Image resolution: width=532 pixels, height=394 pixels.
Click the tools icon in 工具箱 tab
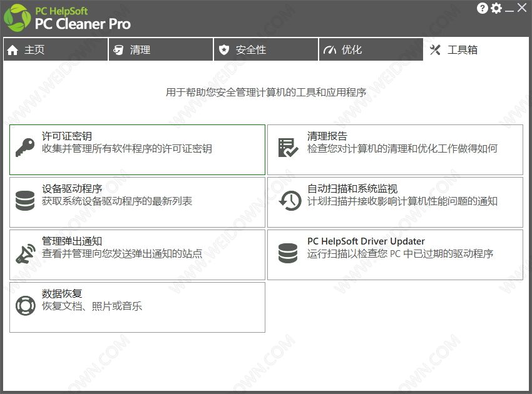435,50
